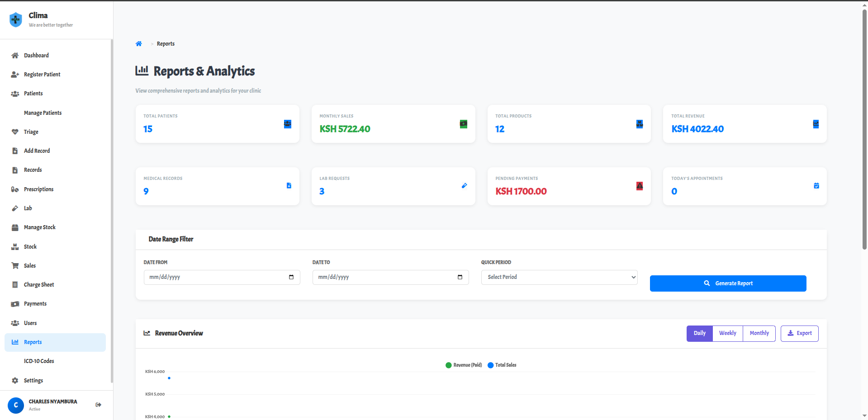
Task: Open the Date From calendar picker
Action: 291,277
